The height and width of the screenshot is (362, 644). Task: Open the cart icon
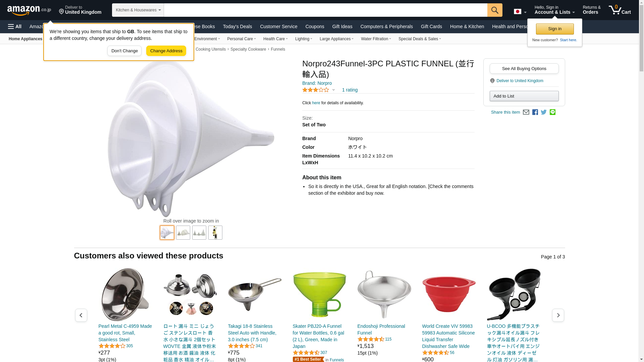[620, 10]
